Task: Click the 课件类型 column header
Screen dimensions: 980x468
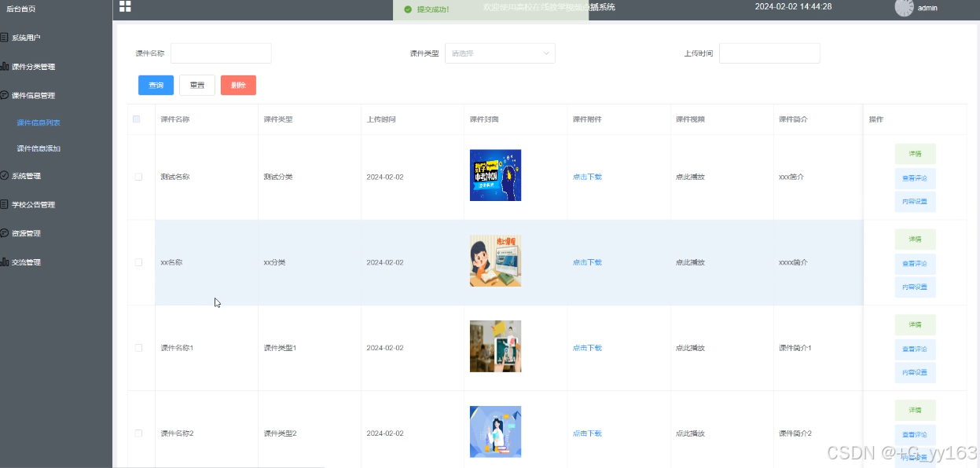Action: click(x=278, y=119)
